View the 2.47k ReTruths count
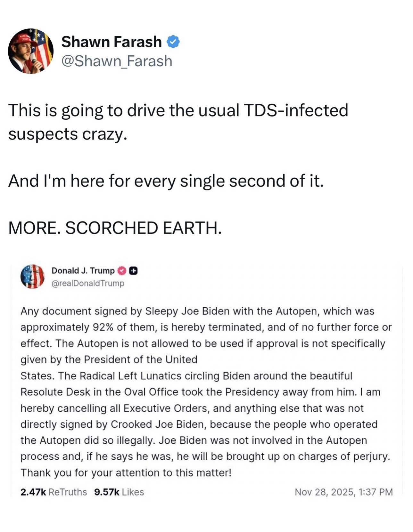The width and height of the screenshot is (413, 532). (54, 492)
